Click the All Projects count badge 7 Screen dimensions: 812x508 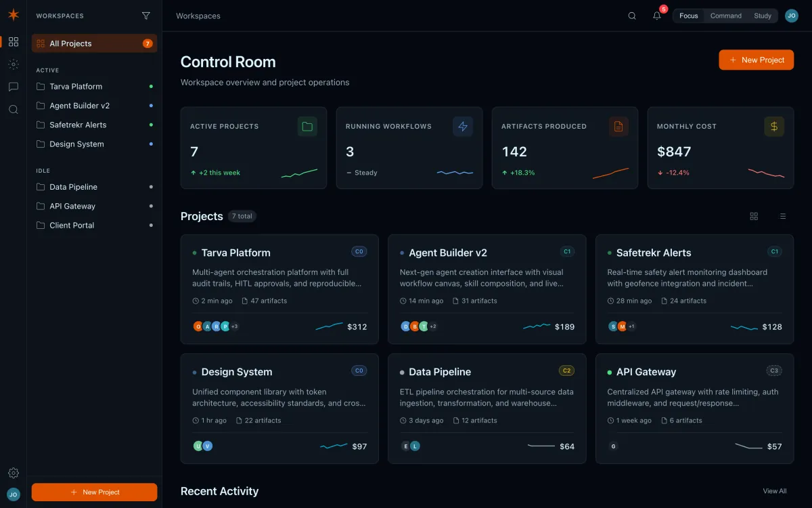click(x=148, y=43)
